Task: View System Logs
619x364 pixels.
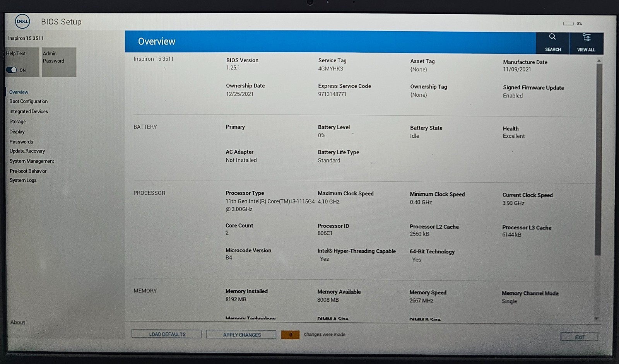Action: (23, 180)
